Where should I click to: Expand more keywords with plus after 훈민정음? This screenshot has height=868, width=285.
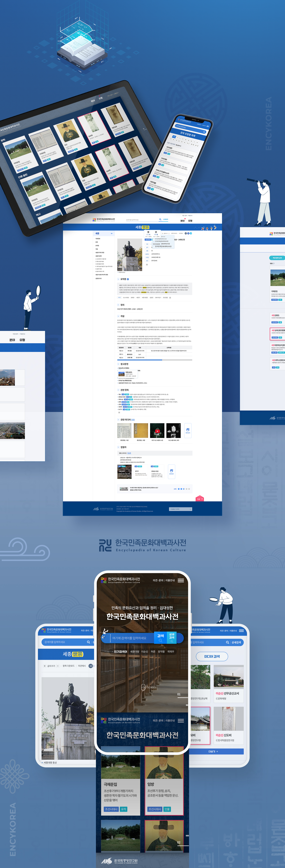point(170,298)
